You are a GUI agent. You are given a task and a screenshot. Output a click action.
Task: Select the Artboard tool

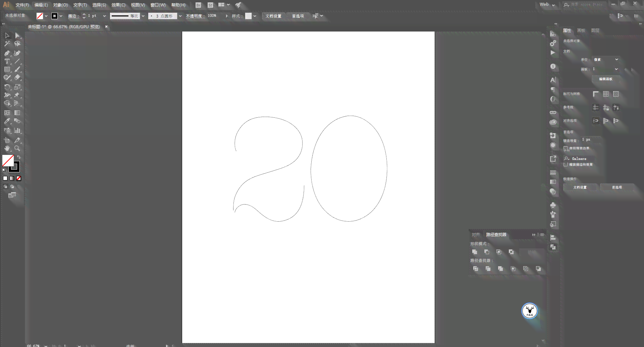pos(7,140)
